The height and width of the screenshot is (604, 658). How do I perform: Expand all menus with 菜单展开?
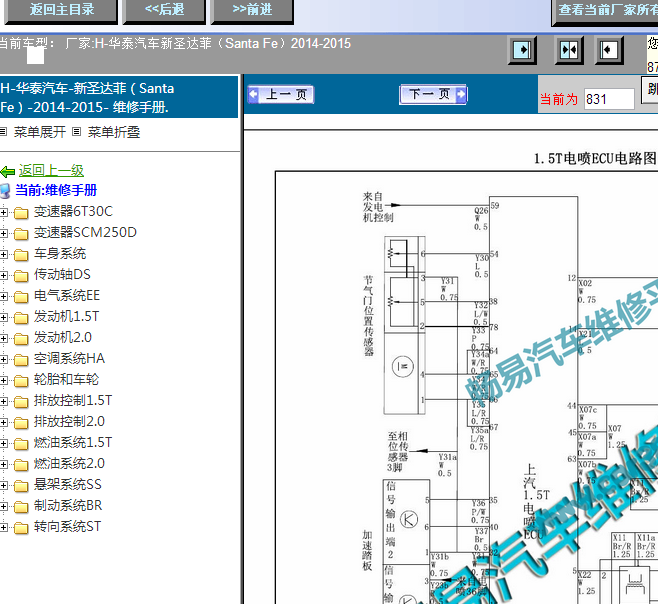pos(39,132)
